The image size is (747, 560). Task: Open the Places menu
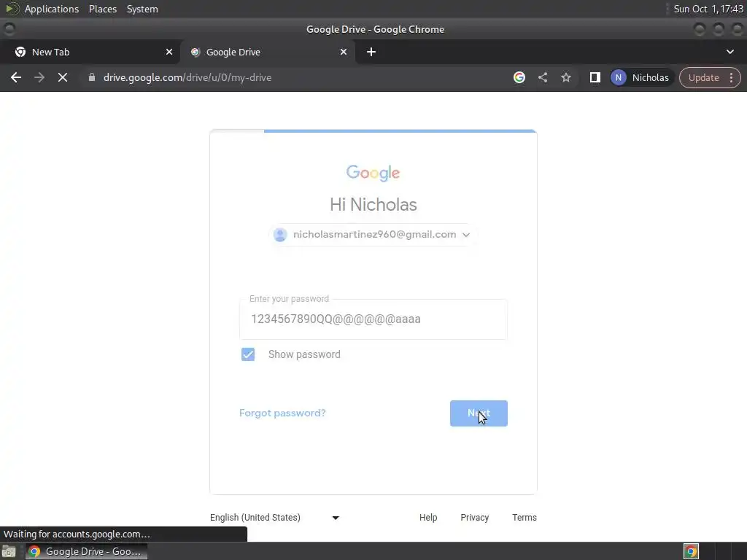coord(103,9)
